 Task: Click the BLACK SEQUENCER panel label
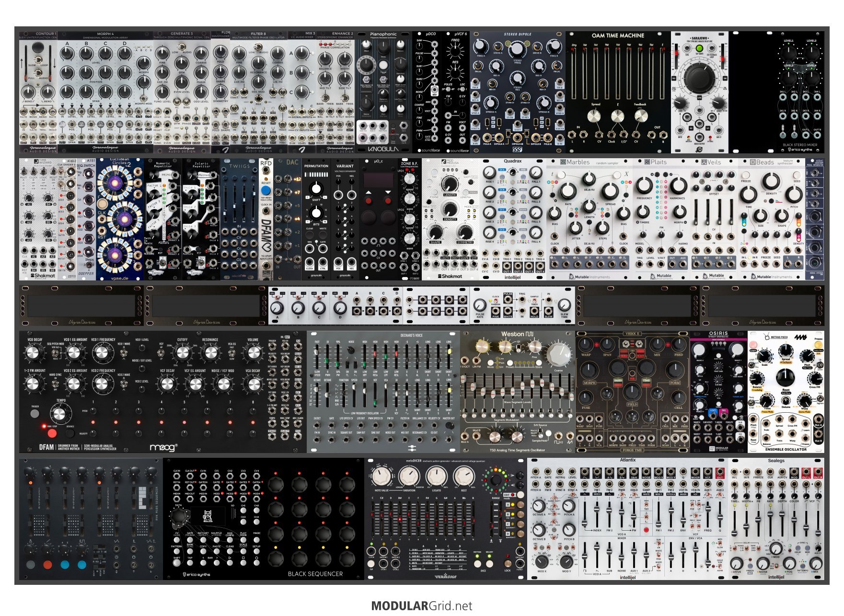coord(315,574)
